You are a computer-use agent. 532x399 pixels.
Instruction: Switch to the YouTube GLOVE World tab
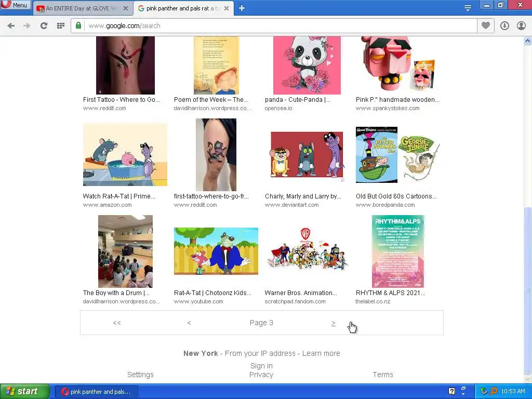82,8
